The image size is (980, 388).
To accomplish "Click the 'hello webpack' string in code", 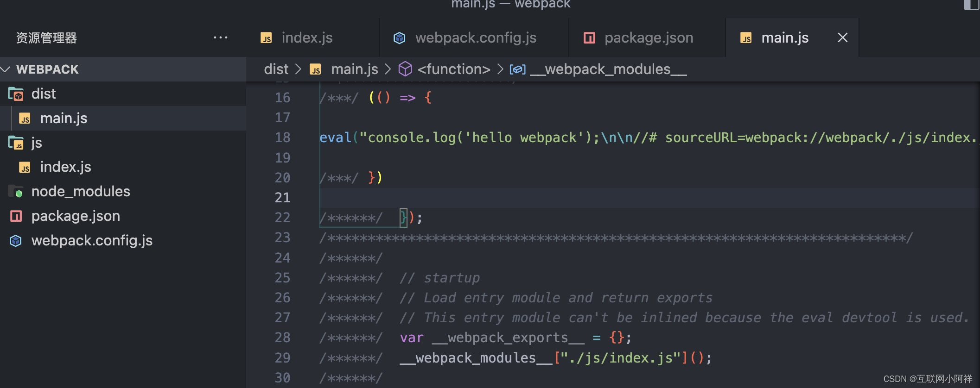I will (x=524, y=138).
